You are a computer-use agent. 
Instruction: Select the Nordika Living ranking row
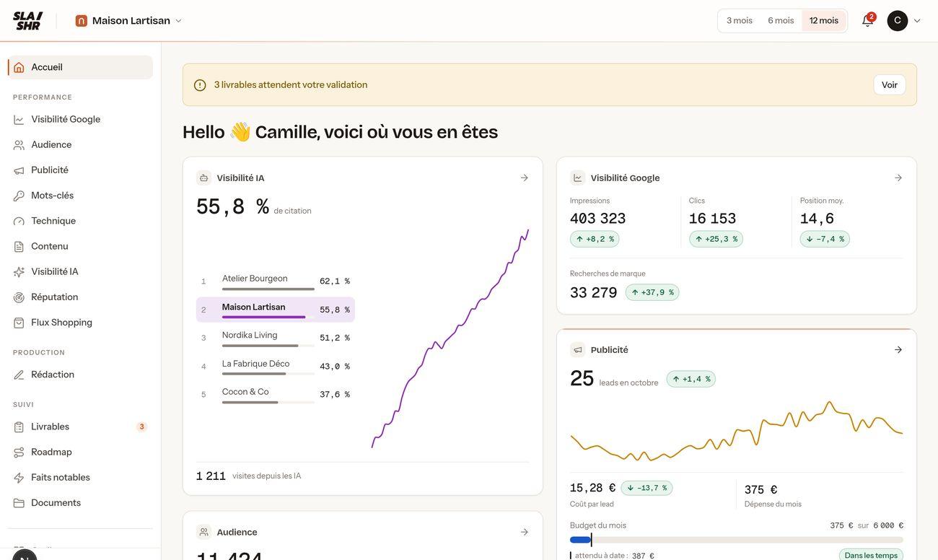point(276,338)
